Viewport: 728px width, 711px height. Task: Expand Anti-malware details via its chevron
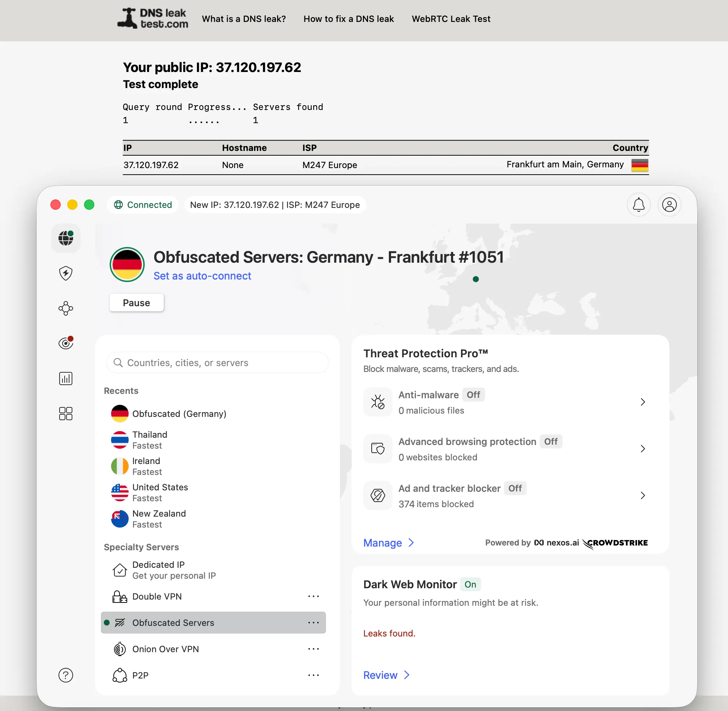(642, 402)
